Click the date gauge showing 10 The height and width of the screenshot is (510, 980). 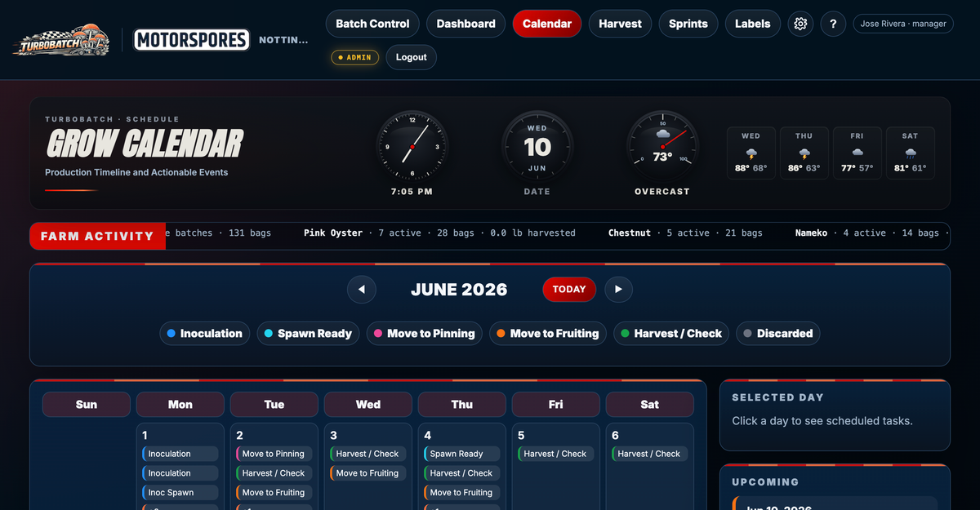[537, 147]
